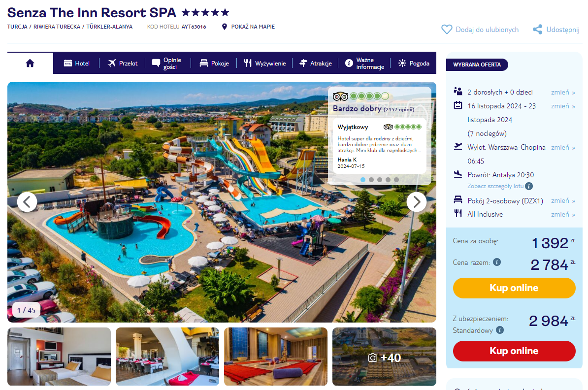Select the last review carousel dot

pos(396,180)
